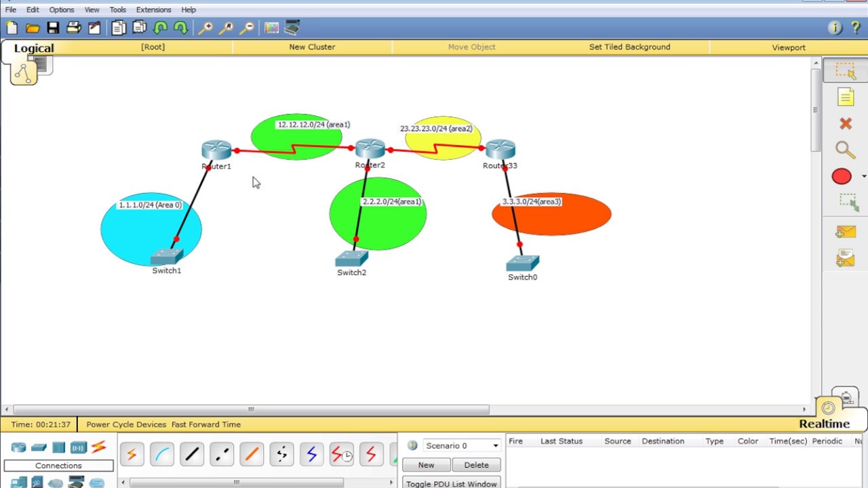This screenshot has height=488, width=868.
Task: Zoom out with the minus magnifier
Action: [248, 28]
